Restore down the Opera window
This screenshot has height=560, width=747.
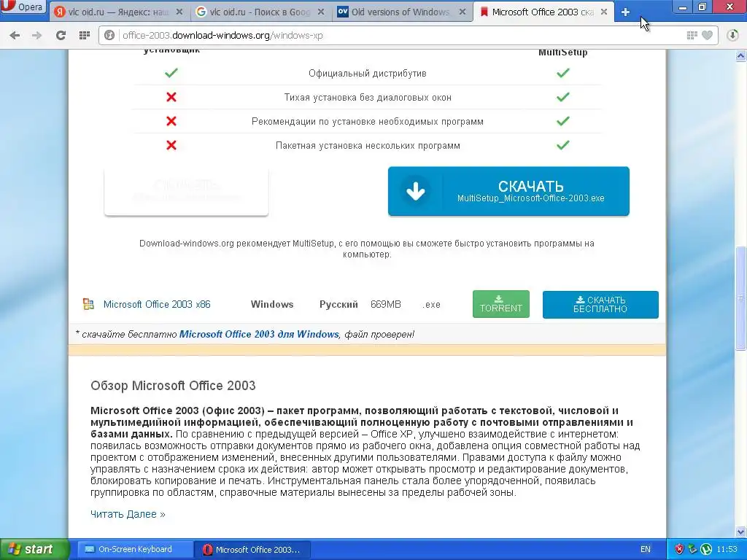tap(703, 7)
